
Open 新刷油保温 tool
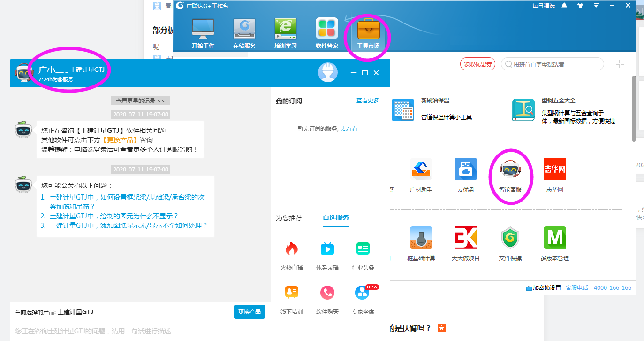tap(403, 110)
